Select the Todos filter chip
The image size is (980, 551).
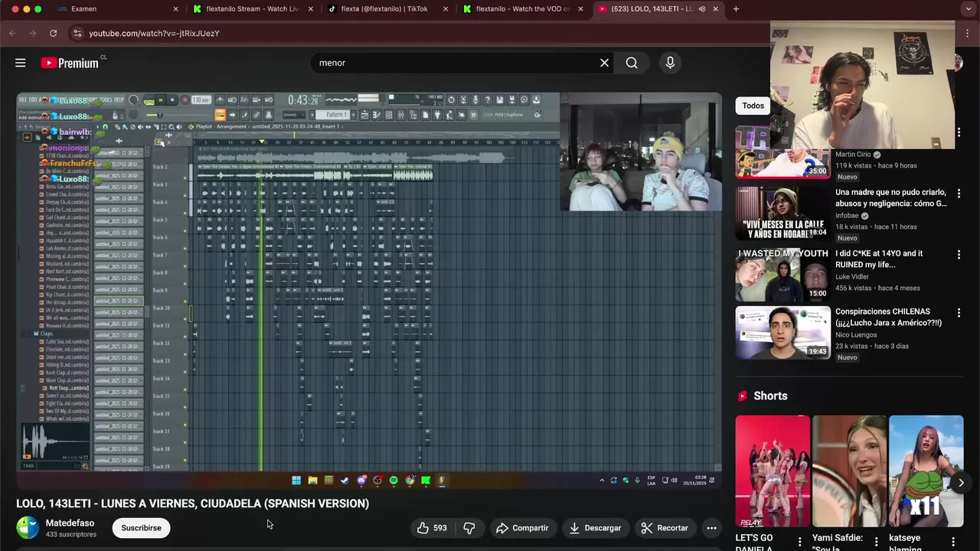[753, 106]
